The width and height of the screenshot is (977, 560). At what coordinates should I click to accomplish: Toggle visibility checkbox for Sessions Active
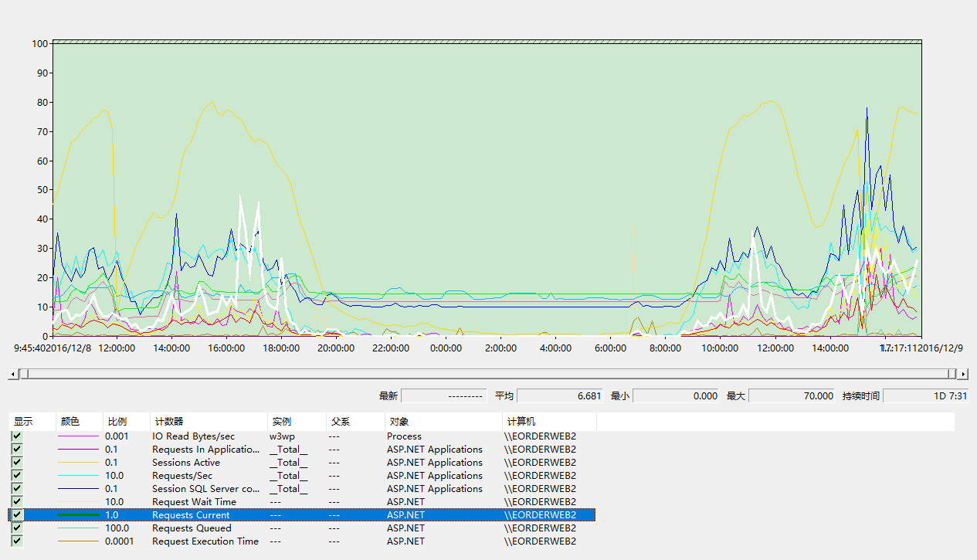16,463
